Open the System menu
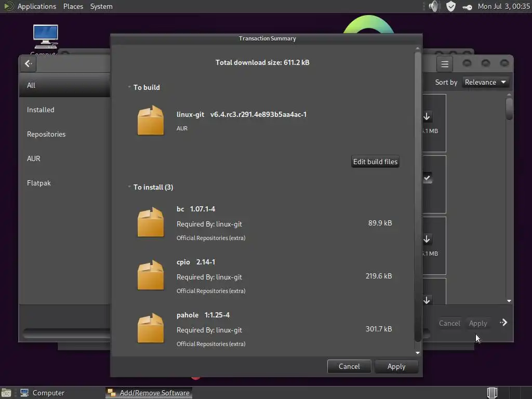The height and width of the screenshot is (399, 532). [x=101, y=6]
